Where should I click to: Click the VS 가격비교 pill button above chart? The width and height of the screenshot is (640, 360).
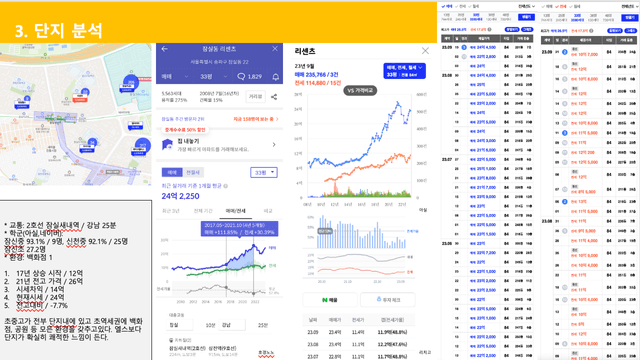(x=360, y=91)
